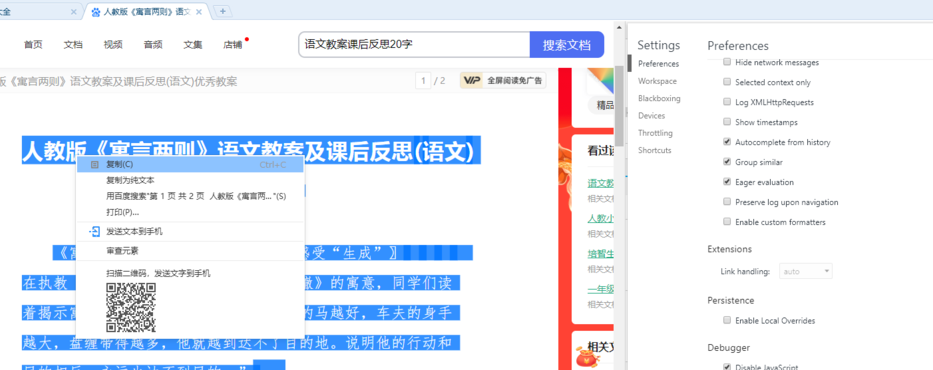Open the 视频 navigation link
933x370 pixels.
(x=113, y=45)
